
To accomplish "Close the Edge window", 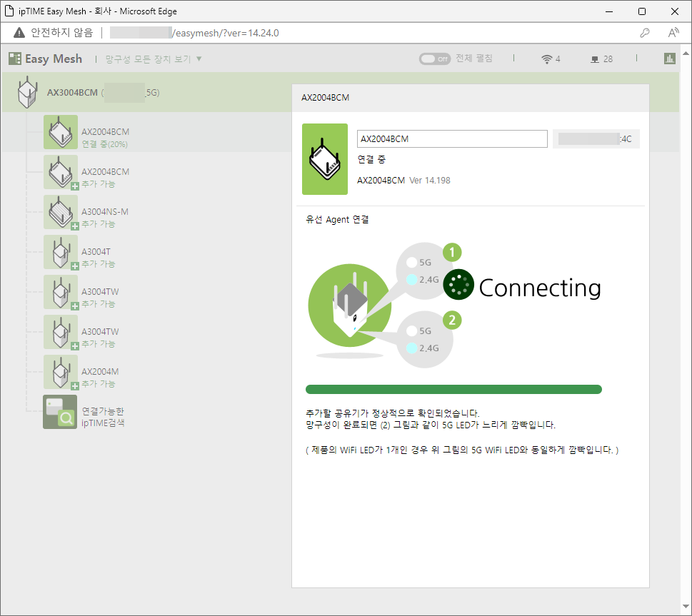I will 675,11.
